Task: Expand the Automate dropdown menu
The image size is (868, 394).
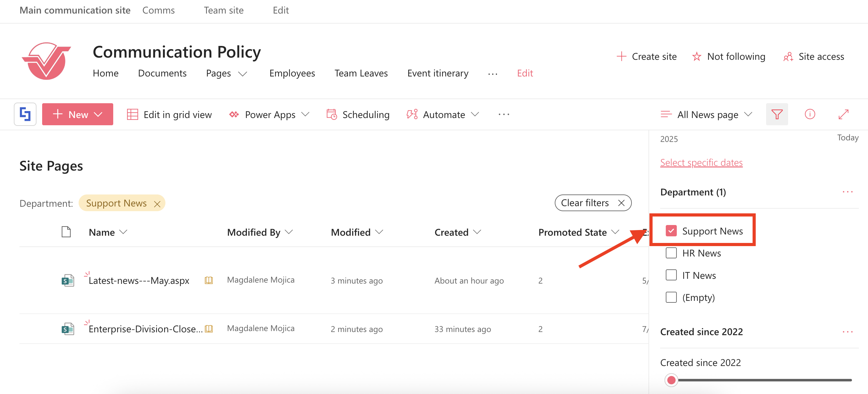Action: pos(475,115)
